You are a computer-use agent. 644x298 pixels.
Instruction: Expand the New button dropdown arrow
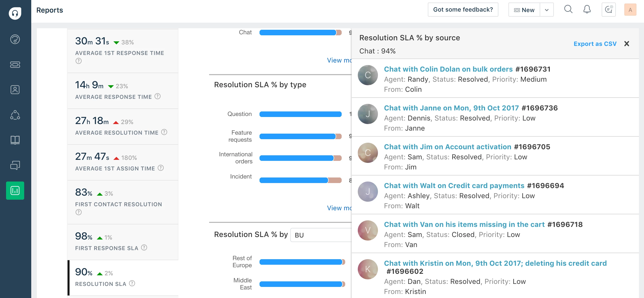pyautogui.click(x=547, y=10)
